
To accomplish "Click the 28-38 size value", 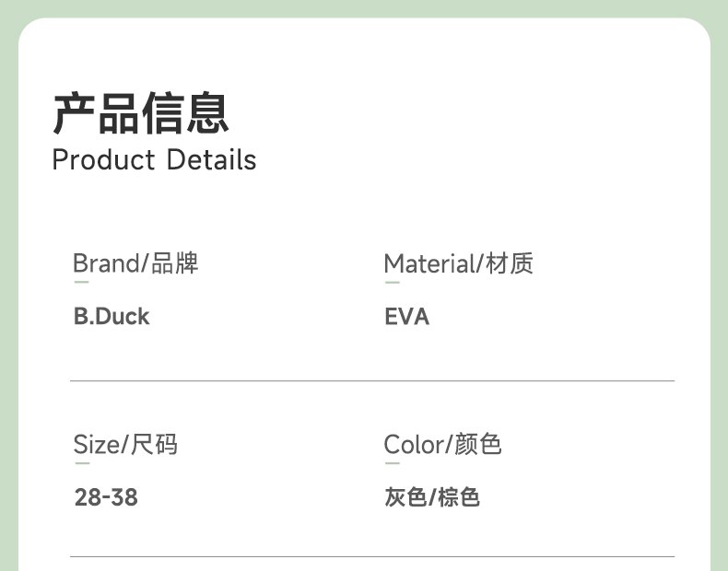I will click(106, 498).
